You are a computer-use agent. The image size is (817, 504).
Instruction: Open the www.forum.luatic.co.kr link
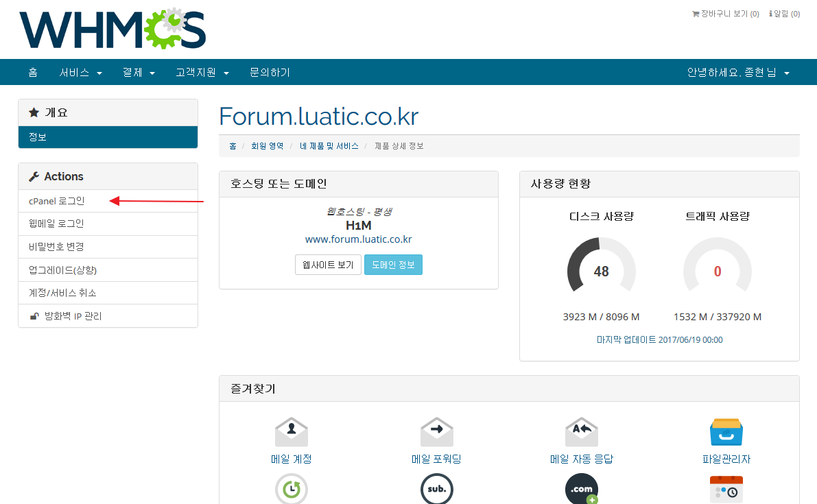tap(358, 239)
